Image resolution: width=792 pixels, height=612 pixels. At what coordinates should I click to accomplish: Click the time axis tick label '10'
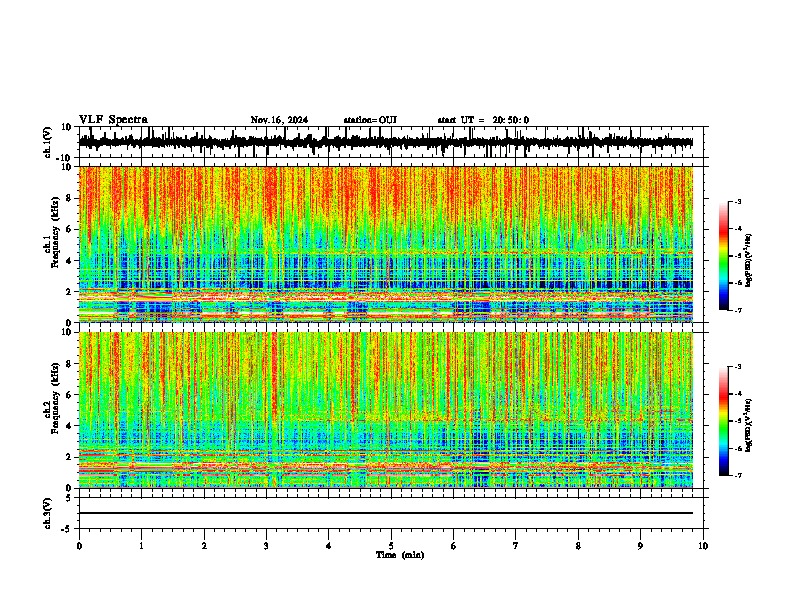703,546
